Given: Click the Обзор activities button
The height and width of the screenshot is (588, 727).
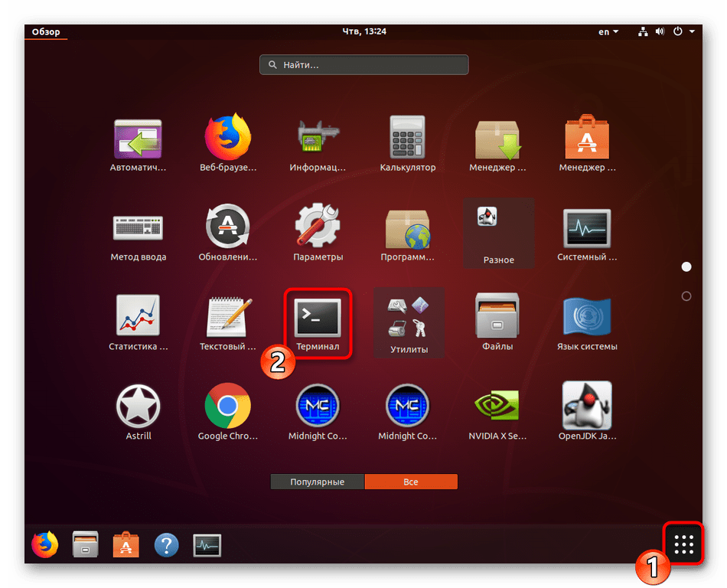Looking at the screenshot, I should coord(46,32).
